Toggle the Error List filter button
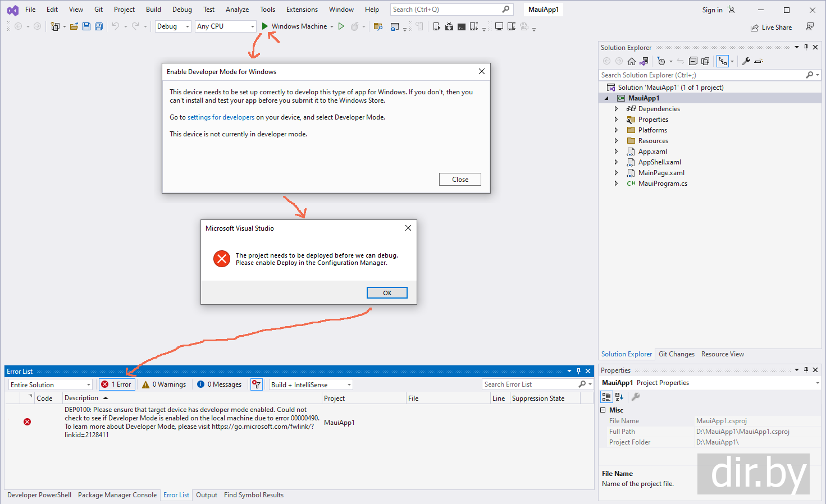 pyautogui.click(x=256, y=384)
